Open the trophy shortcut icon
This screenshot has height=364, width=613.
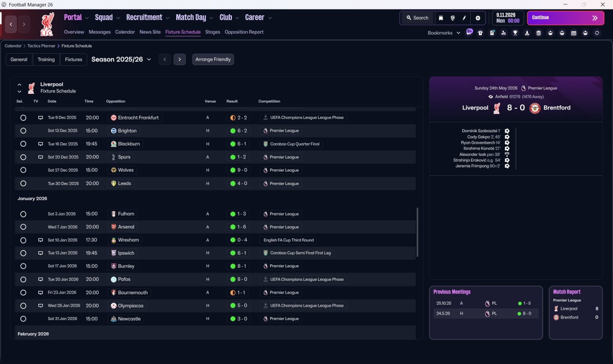click(515, 33)
